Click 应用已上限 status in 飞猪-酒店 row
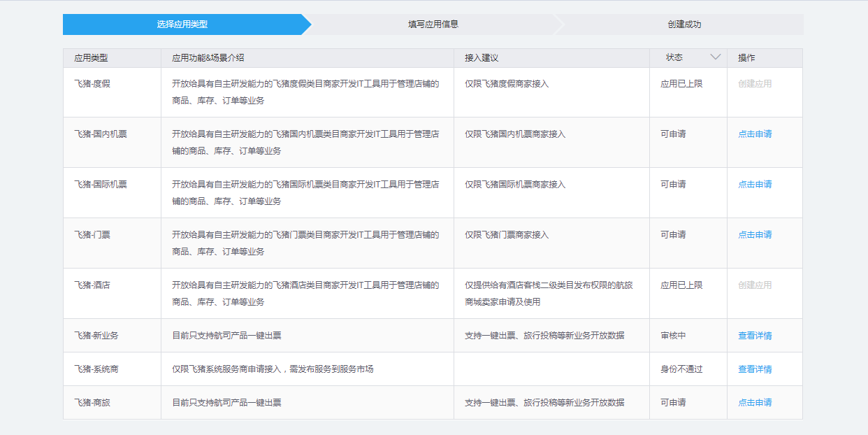Viewport: 868px width, 435px height. (x=681, y=285)
